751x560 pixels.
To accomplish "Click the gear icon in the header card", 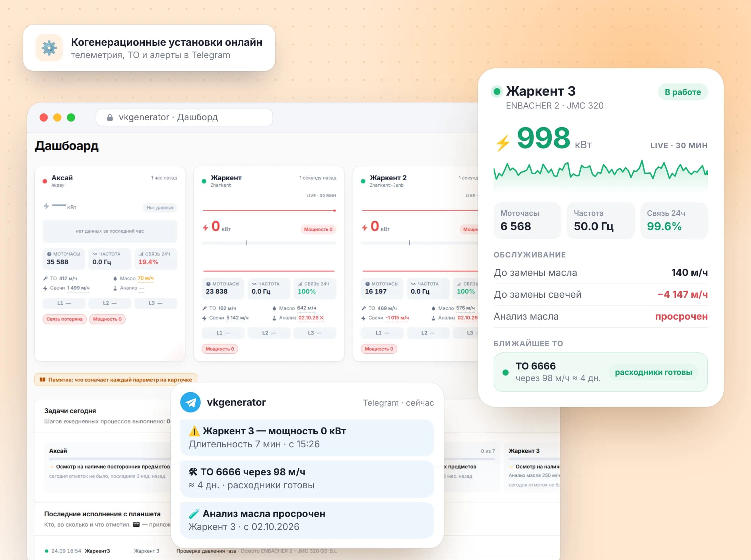I will [49, 48].
